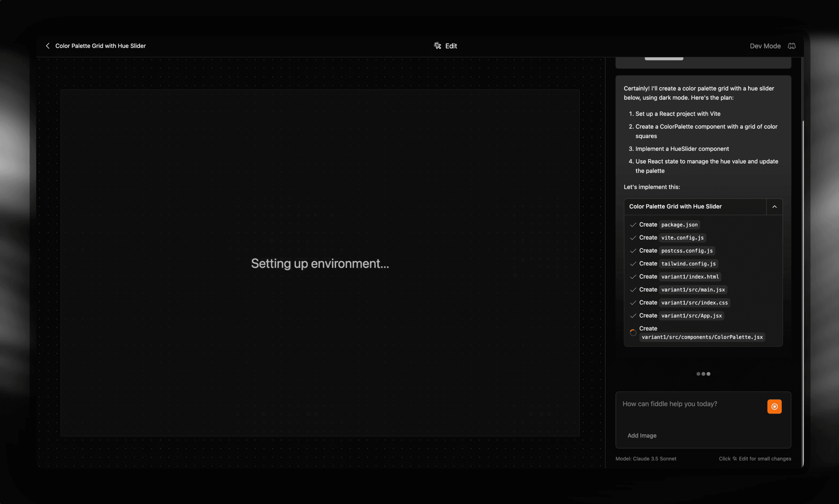Click plan step 'Set up a React project with Vite'
The image size is (839, 504).
pos(677,114)
